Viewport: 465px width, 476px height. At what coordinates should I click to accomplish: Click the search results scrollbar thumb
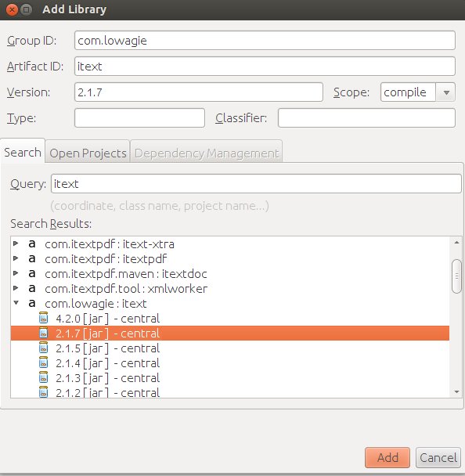(x=456, y=276)
